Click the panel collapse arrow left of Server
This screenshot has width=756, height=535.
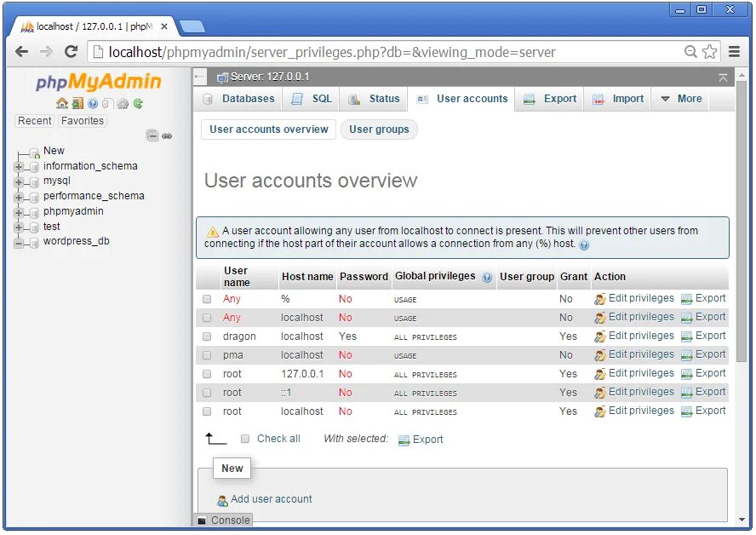coord(199,77)
